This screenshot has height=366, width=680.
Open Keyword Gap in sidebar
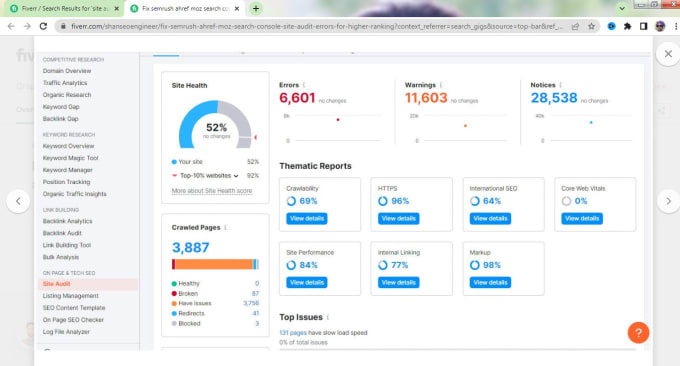(61, 107)
